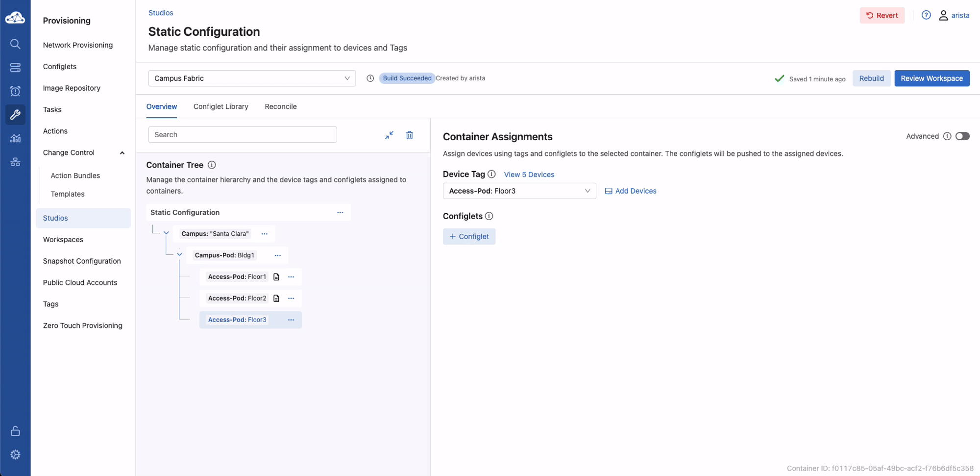980x476 pixels.
Task: Collapse the Campus "Santa Clara" tree node
Action: (x=166, y=233)
